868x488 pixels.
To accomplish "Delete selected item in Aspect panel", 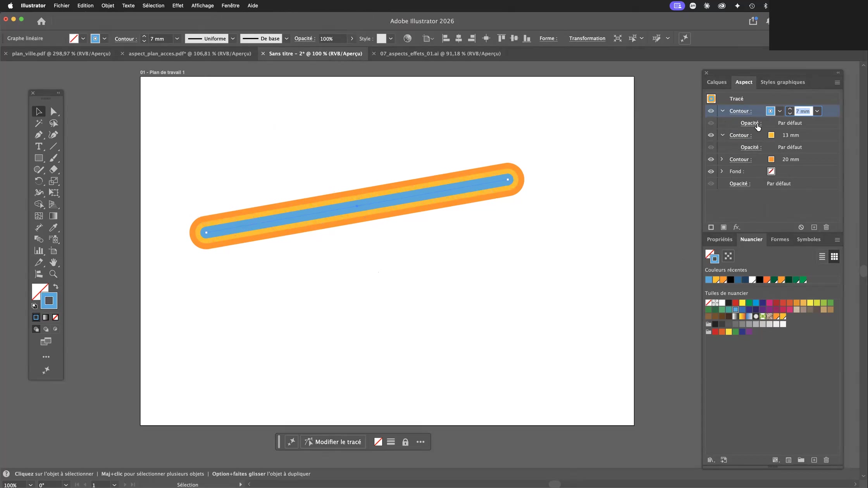I will (826, 227).
